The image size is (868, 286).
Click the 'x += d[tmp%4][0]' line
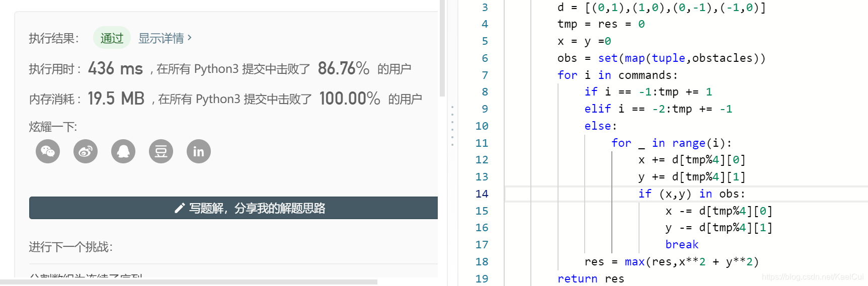[692, 160]
